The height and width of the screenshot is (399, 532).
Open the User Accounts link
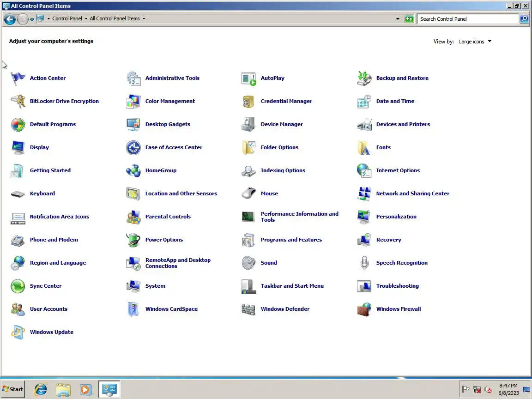pos(48,309)
